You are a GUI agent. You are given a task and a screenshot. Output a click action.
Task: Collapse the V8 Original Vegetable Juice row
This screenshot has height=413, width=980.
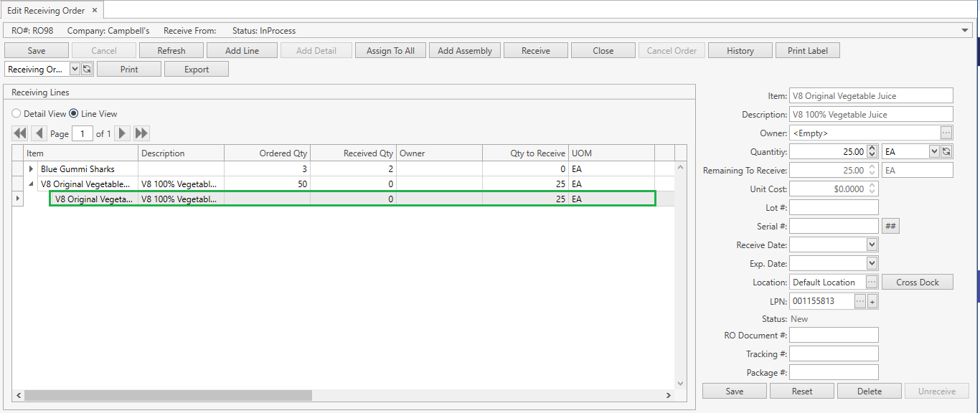(x=31, y=184)
